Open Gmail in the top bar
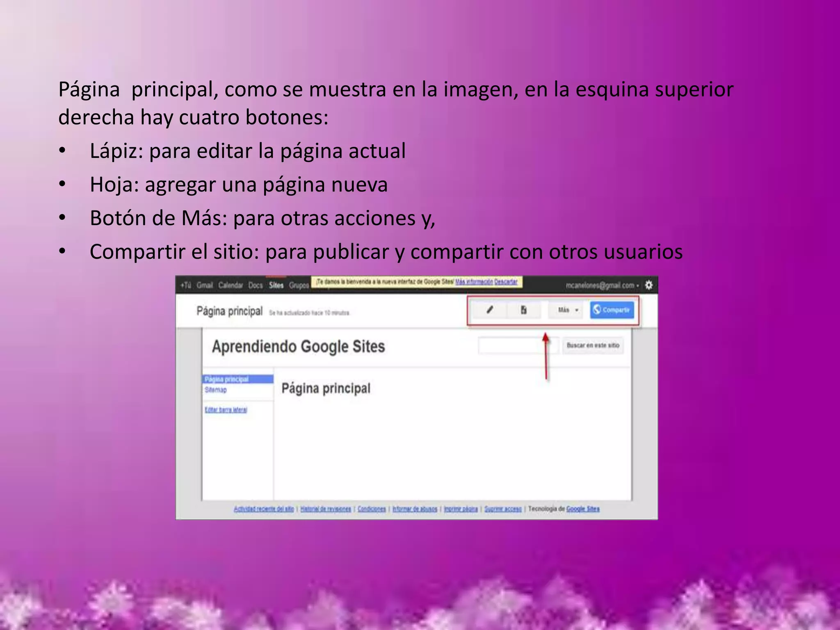The image size is (840, 630). point(205,285)
